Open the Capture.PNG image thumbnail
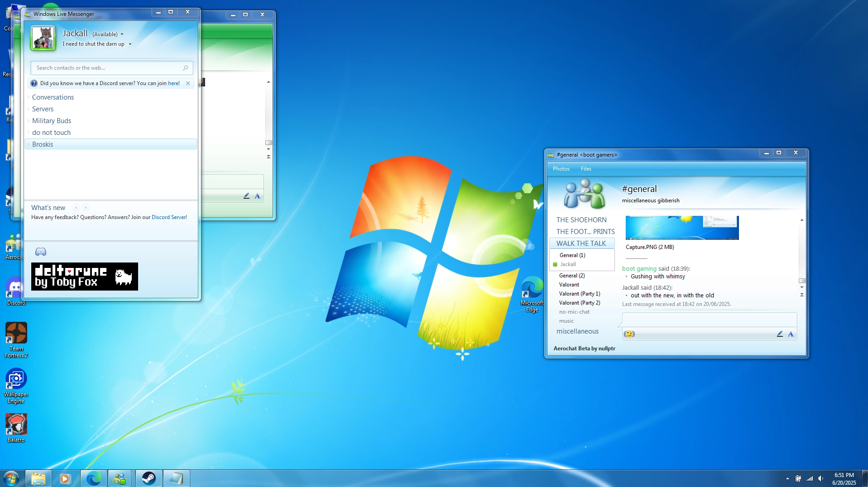 click(682, 228)
